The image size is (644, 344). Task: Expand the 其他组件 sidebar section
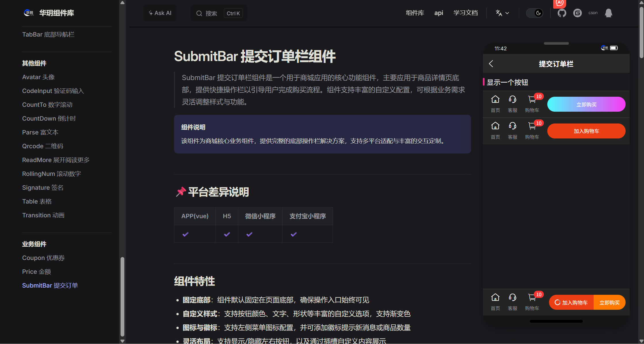(x=34, y=63)
